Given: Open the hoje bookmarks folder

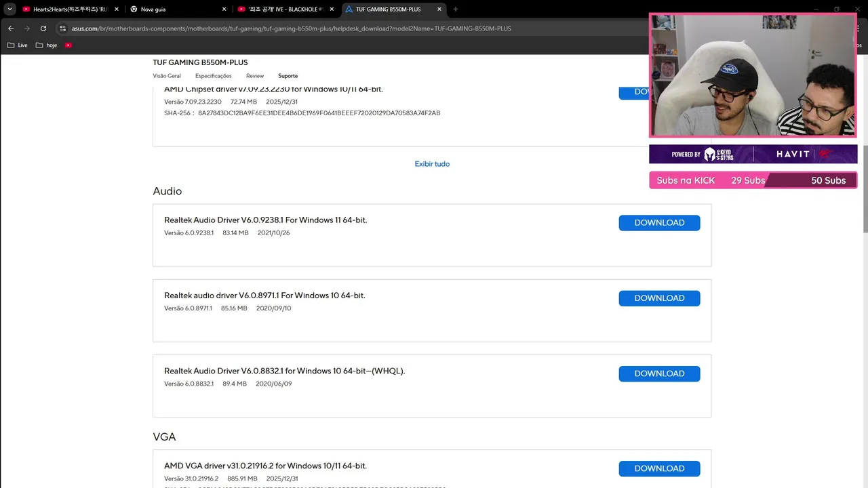Looking at the screenshot, I should coord(47,45).
